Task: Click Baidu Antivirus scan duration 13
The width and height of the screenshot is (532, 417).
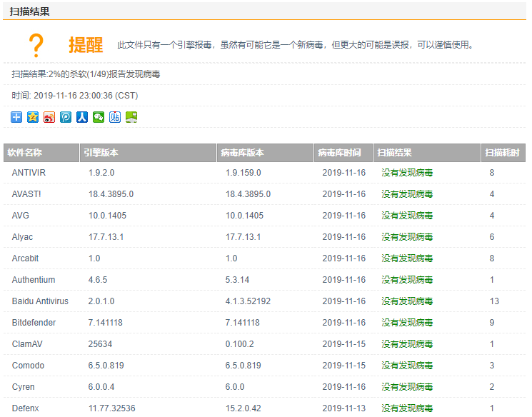Action: 494,301
